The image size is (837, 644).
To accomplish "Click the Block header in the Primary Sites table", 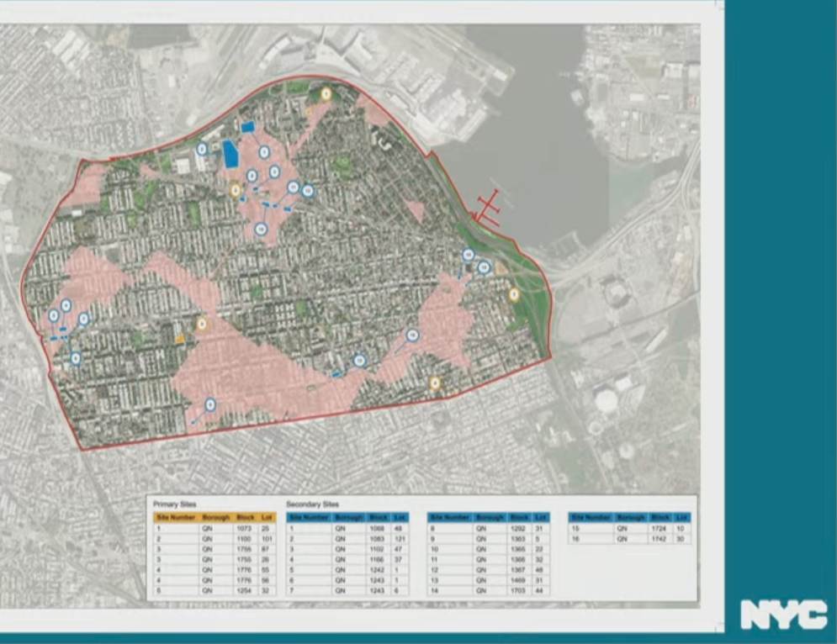I will pyautogui.click(x=246, y=517).
